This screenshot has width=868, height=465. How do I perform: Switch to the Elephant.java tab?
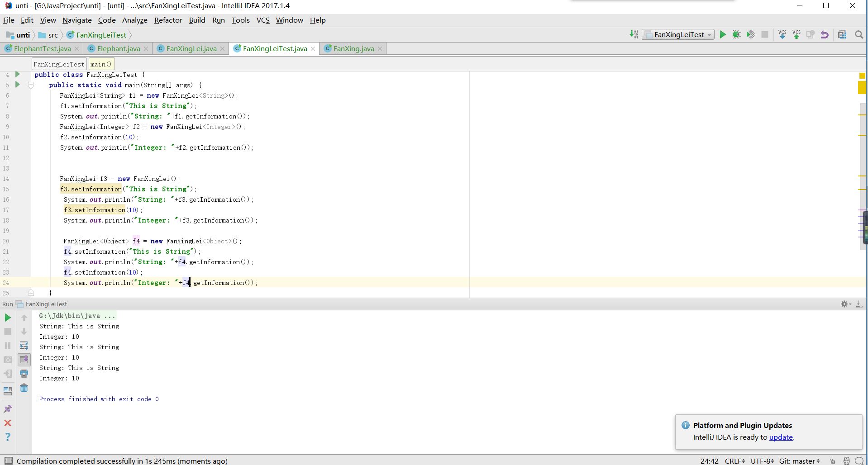pyautogui.click(x=118, y=49)
